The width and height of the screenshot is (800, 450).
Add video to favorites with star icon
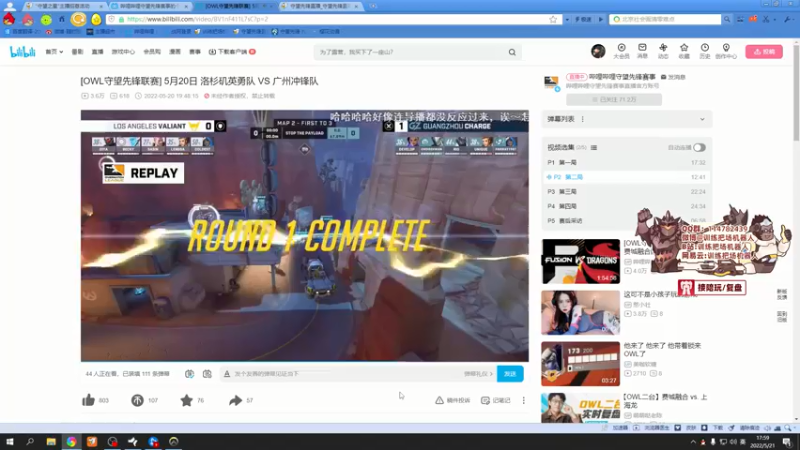[x=186, y=400]
